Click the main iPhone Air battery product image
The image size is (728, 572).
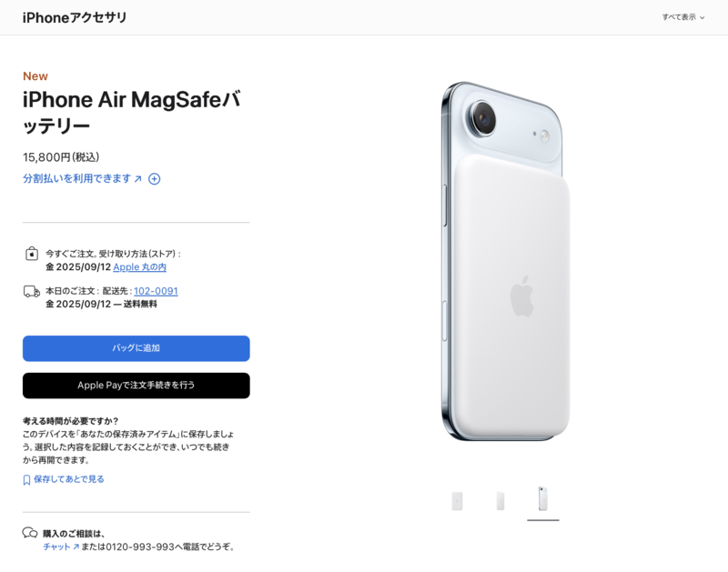click(506, 262)
